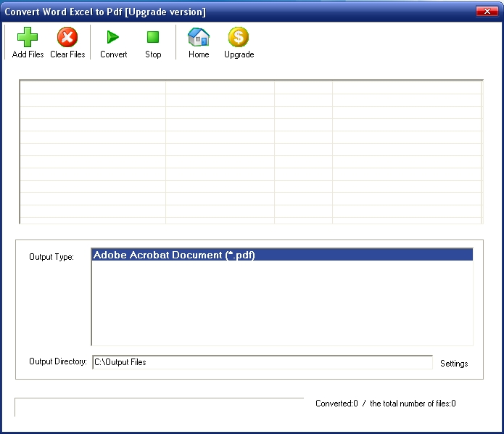Click the Output Directory path field

click(x=263, y=362)
